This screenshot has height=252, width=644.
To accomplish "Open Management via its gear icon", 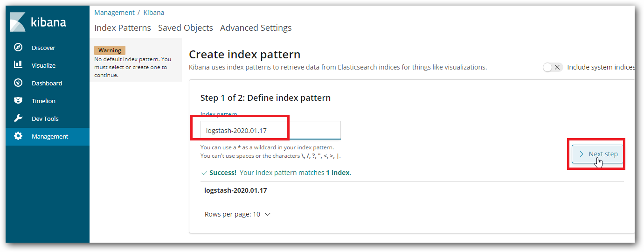I will [x=18, y=136].
